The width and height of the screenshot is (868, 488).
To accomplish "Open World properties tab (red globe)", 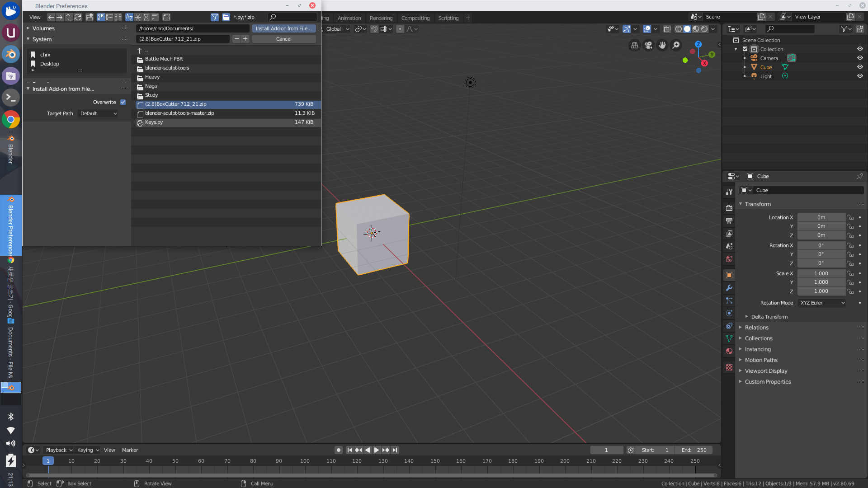I will [x=729, y=259].
